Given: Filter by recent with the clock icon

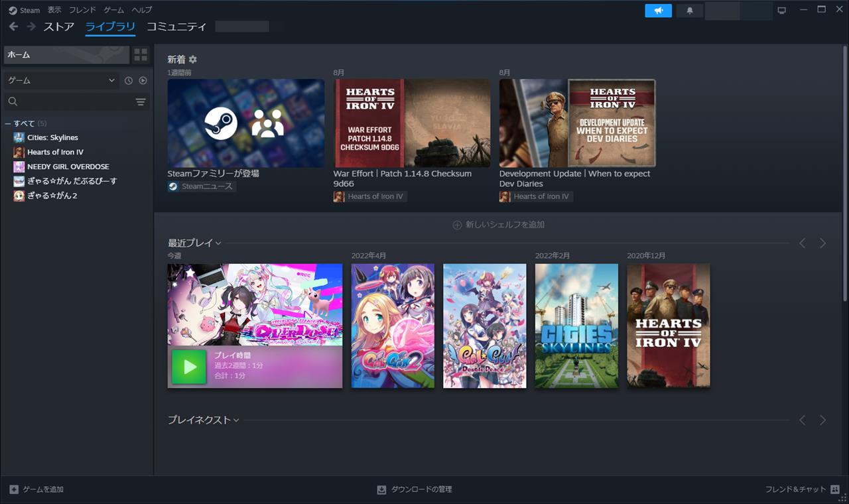Looking at the screenshot, I should point(129,80).
